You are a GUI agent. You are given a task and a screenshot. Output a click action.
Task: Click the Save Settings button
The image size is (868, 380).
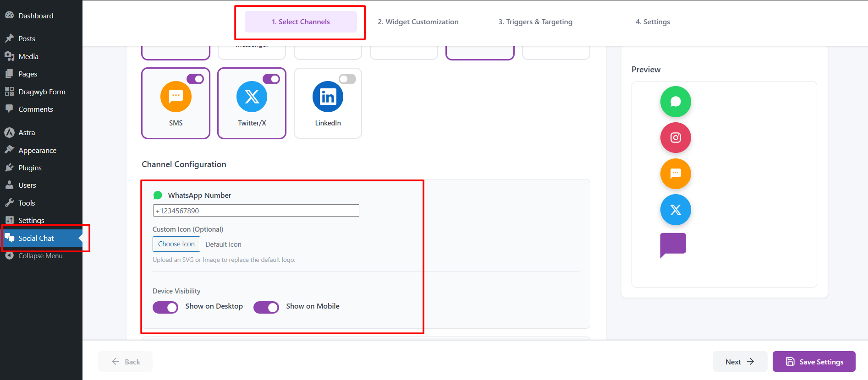pyautogui.click(x=814, y=362)
